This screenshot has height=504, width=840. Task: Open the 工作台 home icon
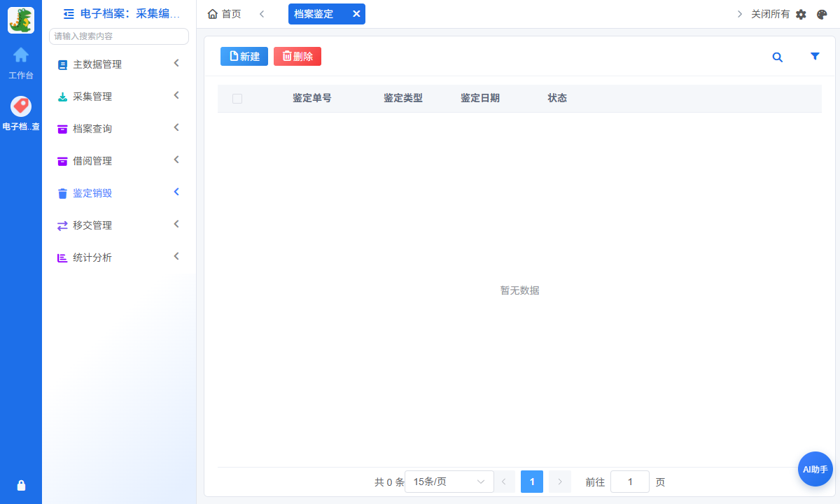point(21,55)
